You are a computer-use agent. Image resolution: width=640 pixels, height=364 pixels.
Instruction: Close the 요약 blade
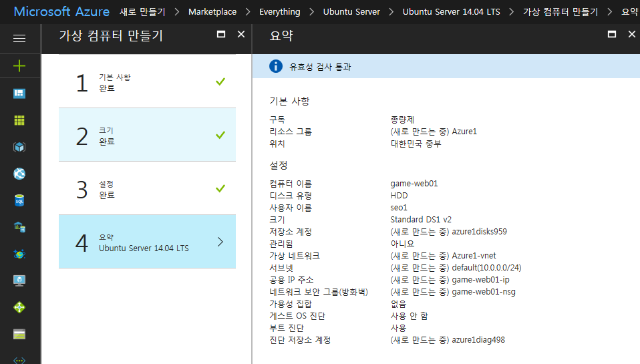pos(632,34)
